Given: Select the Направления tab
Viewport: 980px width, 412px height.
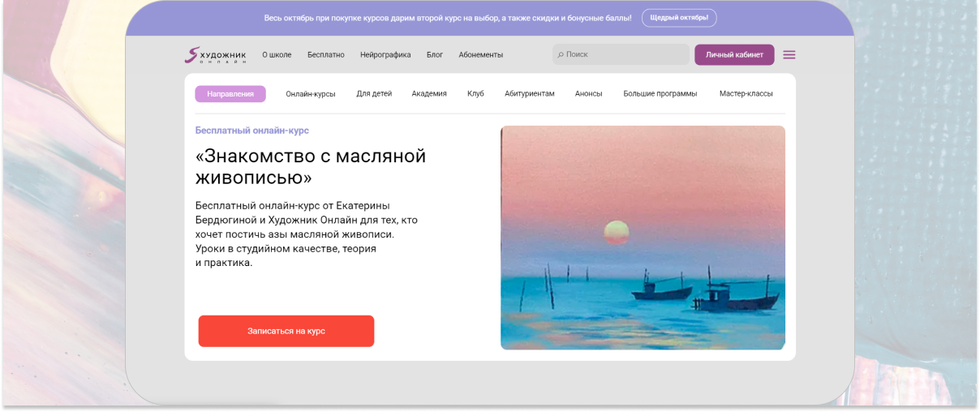Looking at the screenshot, I should click(x=230, y=94).
